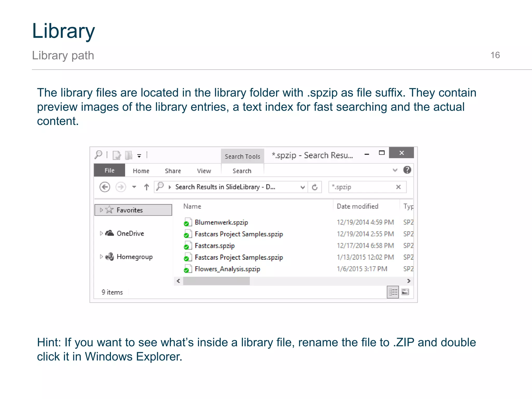Select the Fastcars.spzip file
This screenshot has width=532, height=399.
(215, 246)
